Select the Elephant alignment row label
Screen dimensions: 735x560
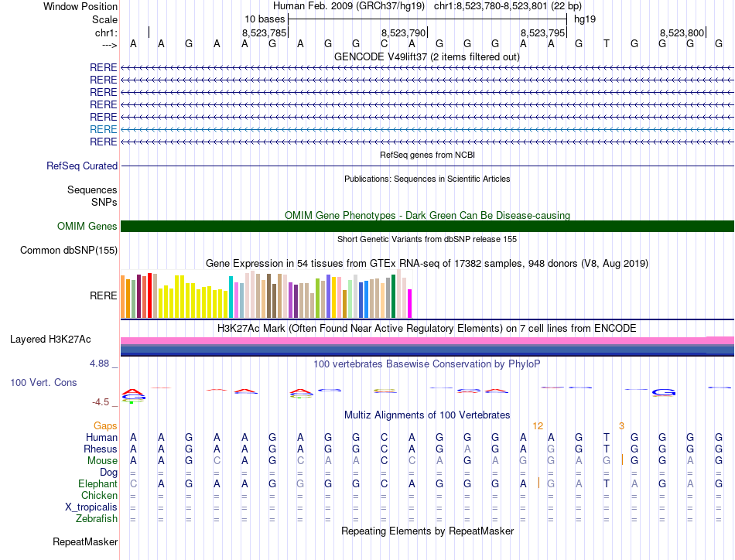[x=97, y=483]
